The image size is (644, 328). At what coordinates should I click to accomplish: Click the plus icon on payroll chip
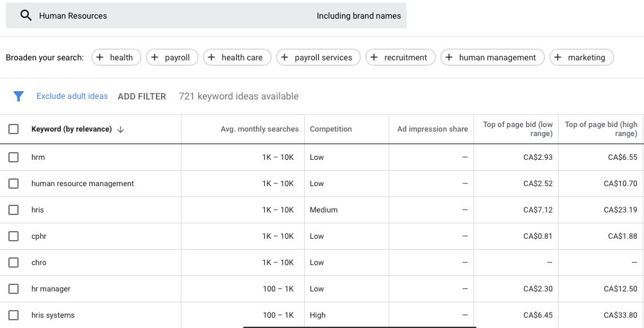tap(155, 57)
